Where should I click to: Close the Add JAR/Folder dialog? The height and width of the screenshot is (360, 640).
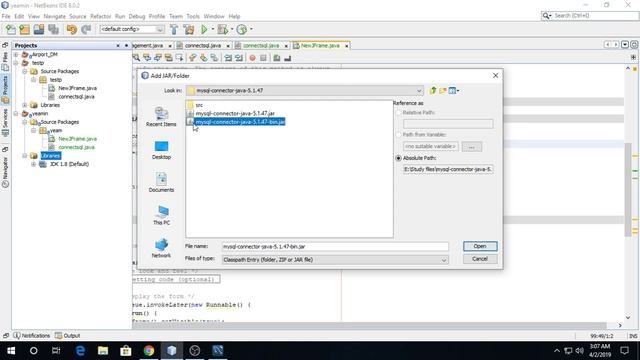[495, 76]
